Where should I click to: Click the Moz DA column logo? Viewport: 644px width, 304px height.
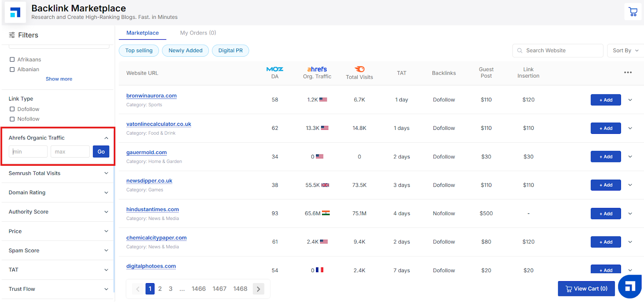pos(275,69)
